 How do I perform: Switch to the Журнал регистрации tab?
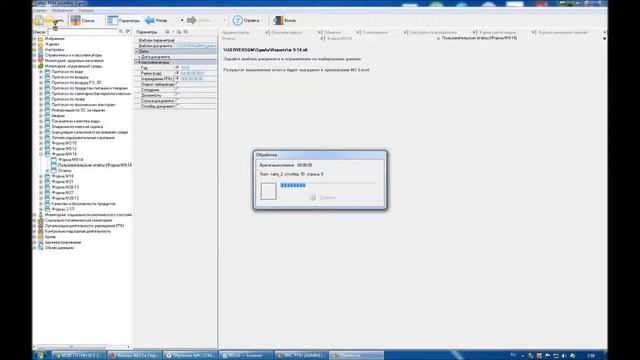[x=498, y=32]
